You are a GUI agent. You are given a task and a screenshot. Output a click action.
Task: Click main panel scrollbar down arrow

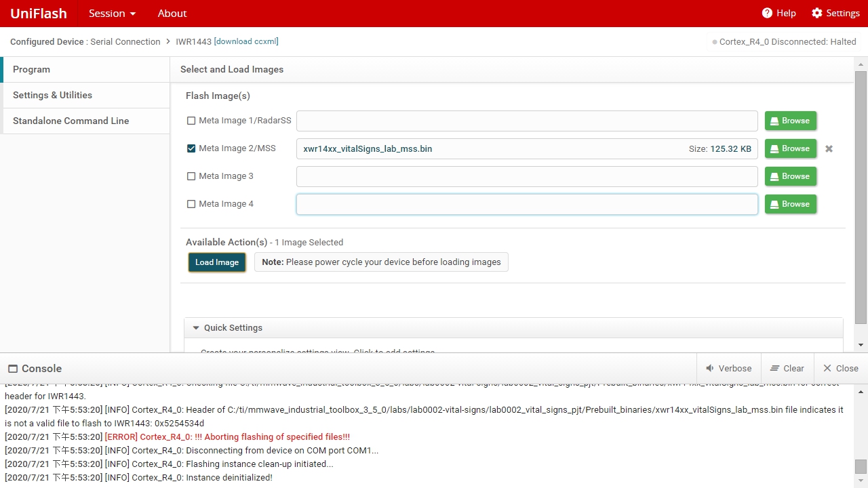click(861, 345)
